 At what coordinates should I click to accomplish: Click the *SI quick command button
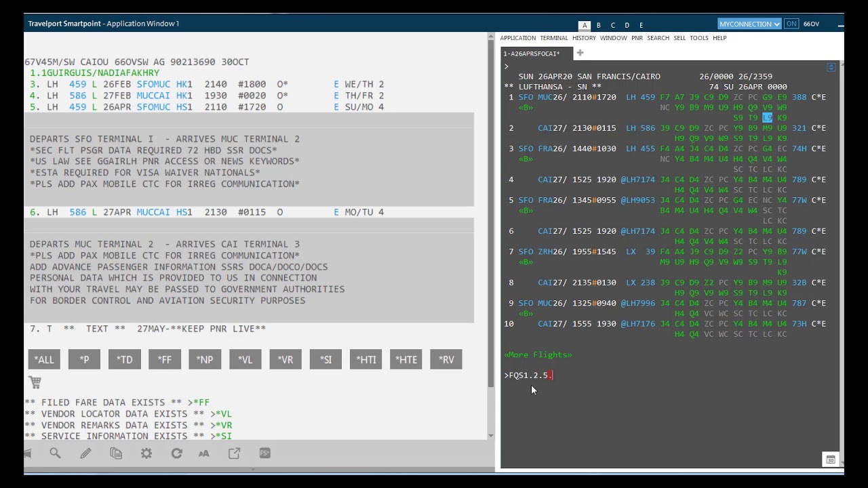pyautogui.click(x=325, y=359)
